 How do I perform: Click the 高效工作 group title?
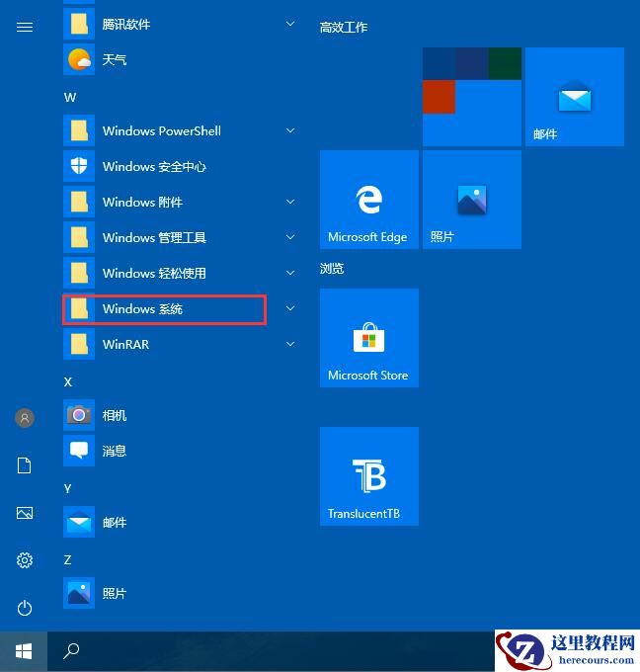click(x=344, y=28)
